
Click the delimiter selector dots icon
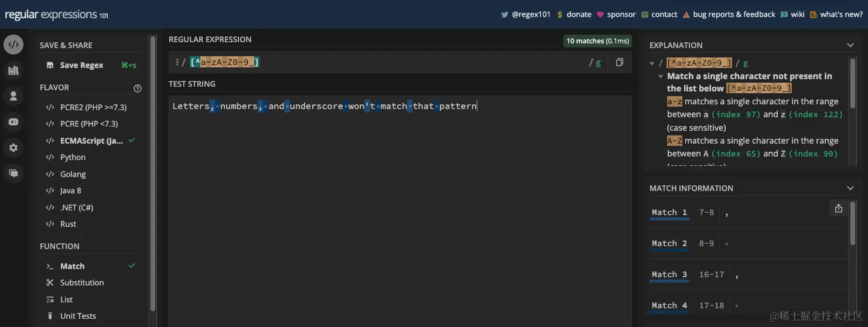pos(177,62)
